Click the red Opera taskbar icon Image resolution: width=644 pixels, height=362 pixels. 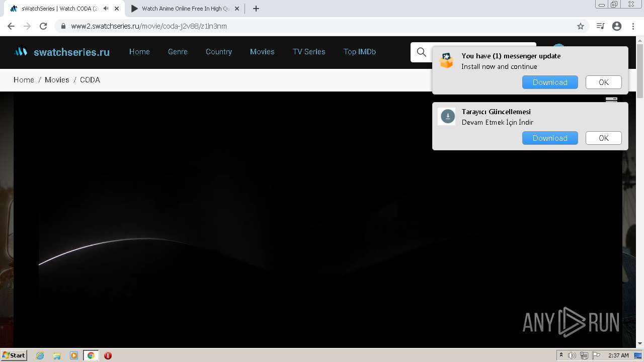(x=108, y=355)
